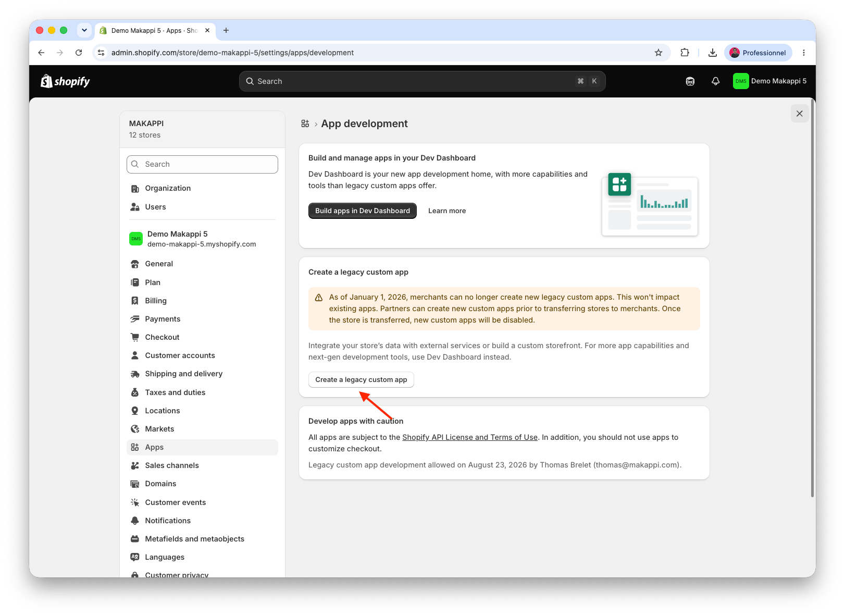Open Domains settings
This screenshot has width=845, height=616.
202,484
